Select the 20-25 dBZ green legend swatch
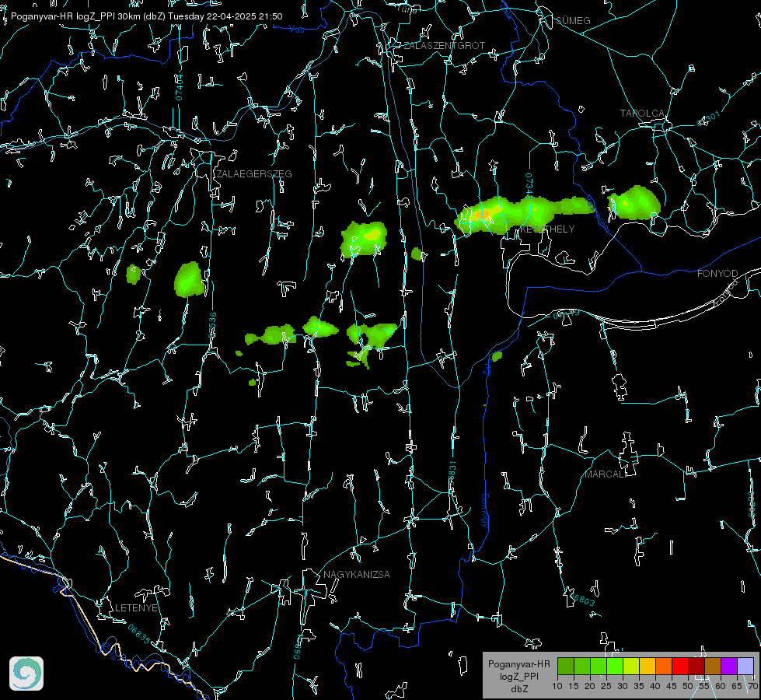Viewport: 761px width, 700px height. (x=599, y=666)
